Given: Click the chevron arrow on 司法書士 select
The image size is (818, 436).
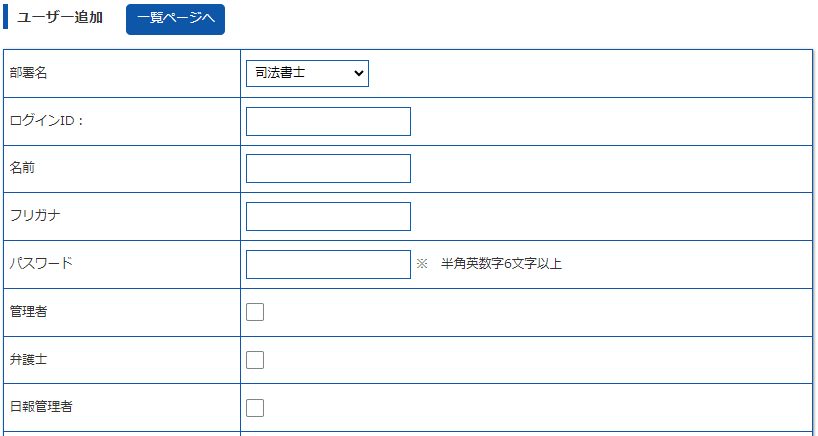Looking at the screenshot, I should coord(357,73).
